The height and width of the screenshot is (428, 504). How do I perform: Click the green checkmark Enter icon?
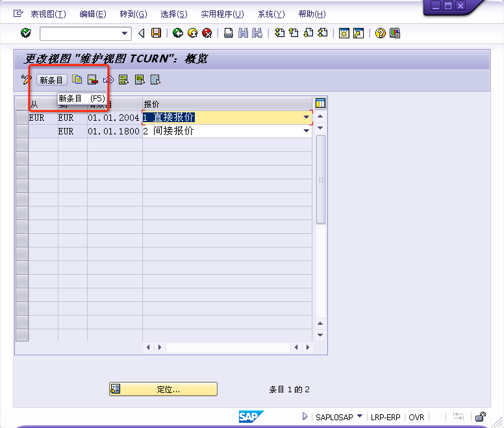tap(26, 33)
